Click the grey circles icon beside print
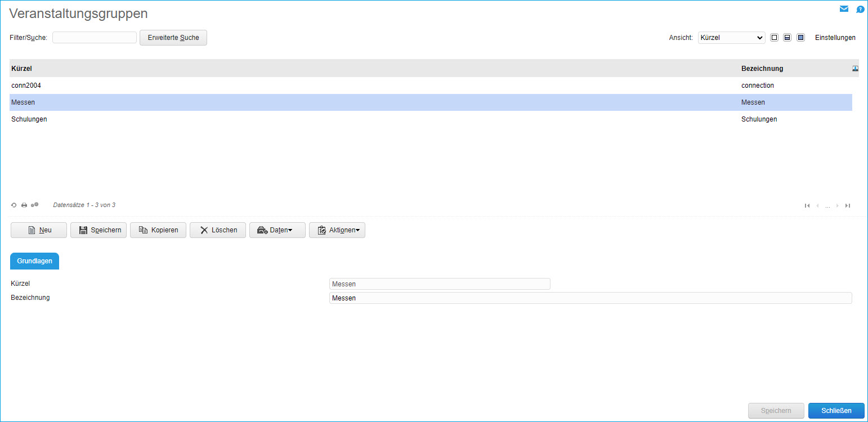The image size is (868, 422). click(x=35, y=205)
